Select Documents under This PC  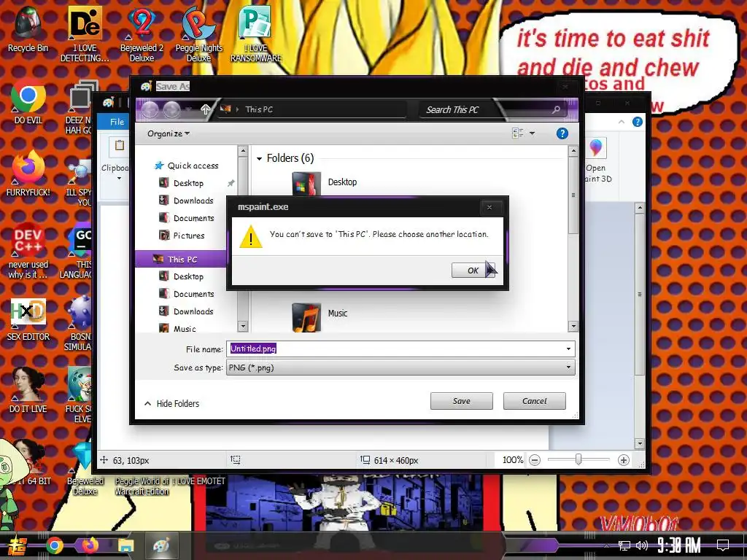click(x=186, y=294)
